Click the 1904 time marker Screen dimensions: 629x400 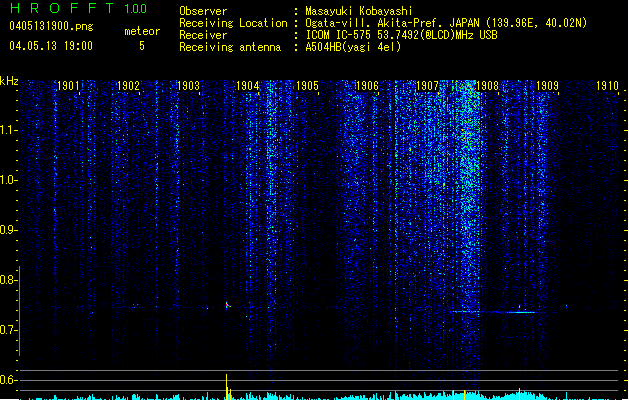click(x=248, y=86)
